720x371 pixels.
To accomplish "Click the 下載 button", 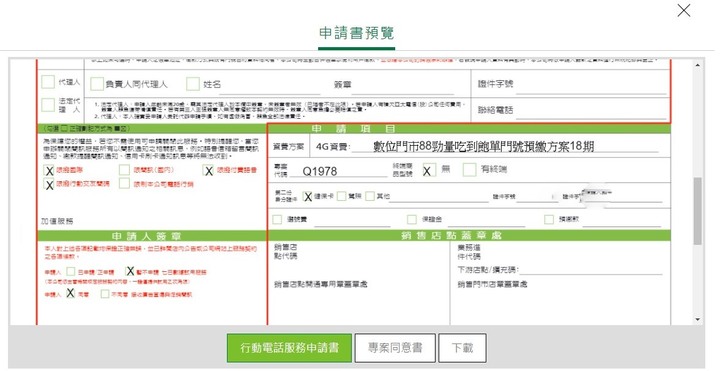I will (x=462, y=348).
